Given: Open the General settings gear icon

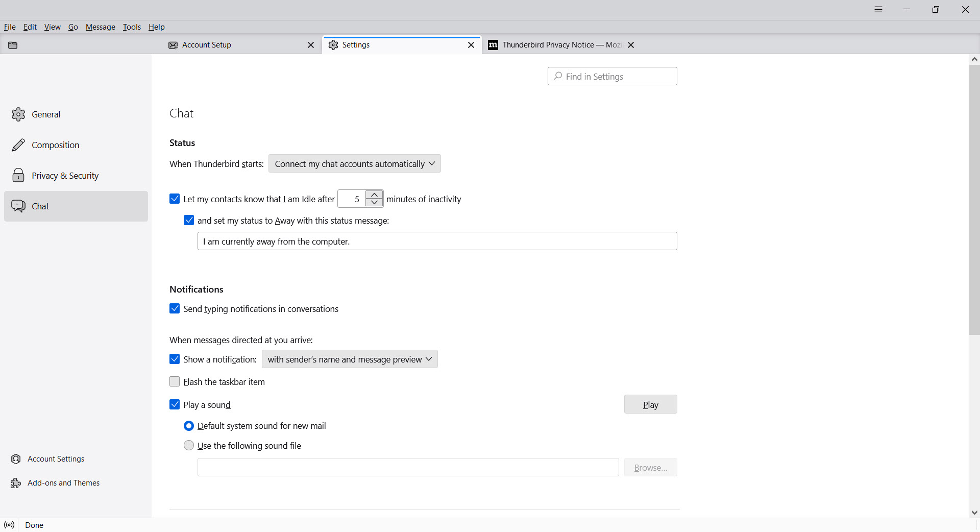Looking at the screenshot, I should [18, 114].
